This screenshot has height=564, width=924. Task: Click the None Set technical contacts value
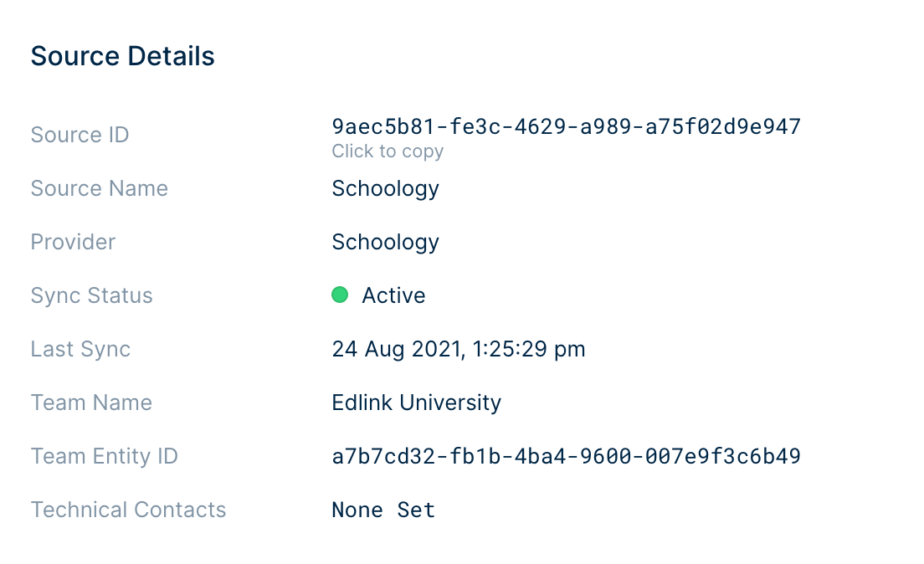(383, 510)
